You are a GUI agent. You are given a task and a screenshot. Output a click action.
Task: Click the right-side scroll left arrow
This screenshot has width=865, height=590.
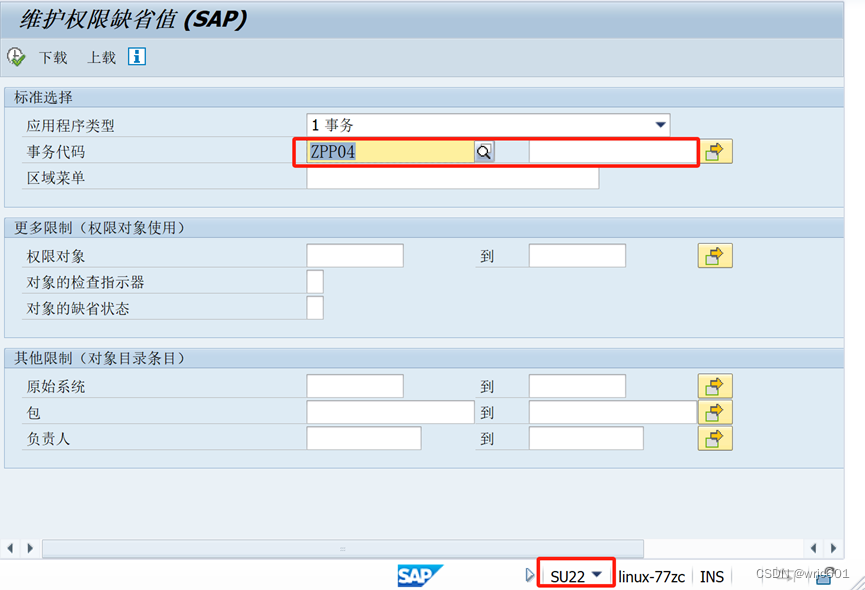[x=813, y=548]
